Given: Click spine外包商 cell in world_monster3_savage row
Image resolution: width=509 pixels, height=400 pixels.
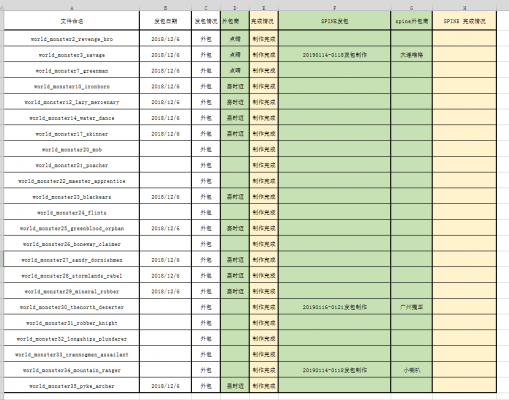Looking at the screenshot, I should point(412,55).
